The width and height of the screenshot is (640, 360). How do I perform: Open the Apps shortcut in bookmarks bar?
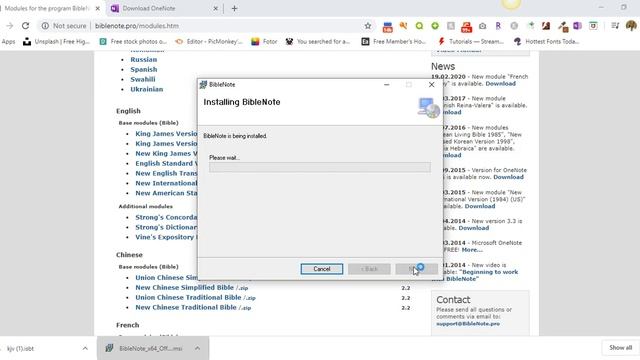click(8, 41)
